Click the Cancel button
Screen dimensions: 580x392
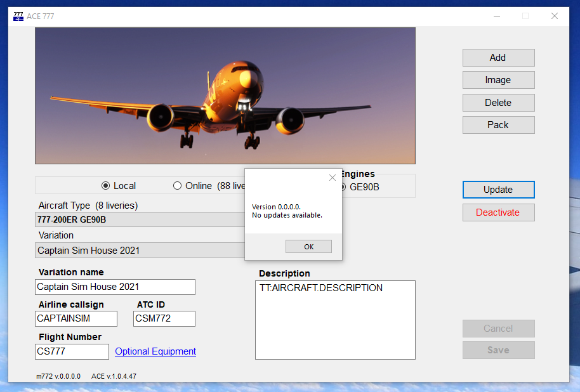click(x=498, y=329)
